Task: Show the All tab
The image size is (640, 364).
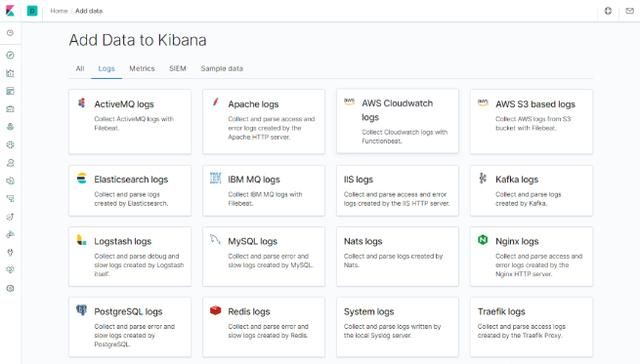Action: (x=80, y=69)
